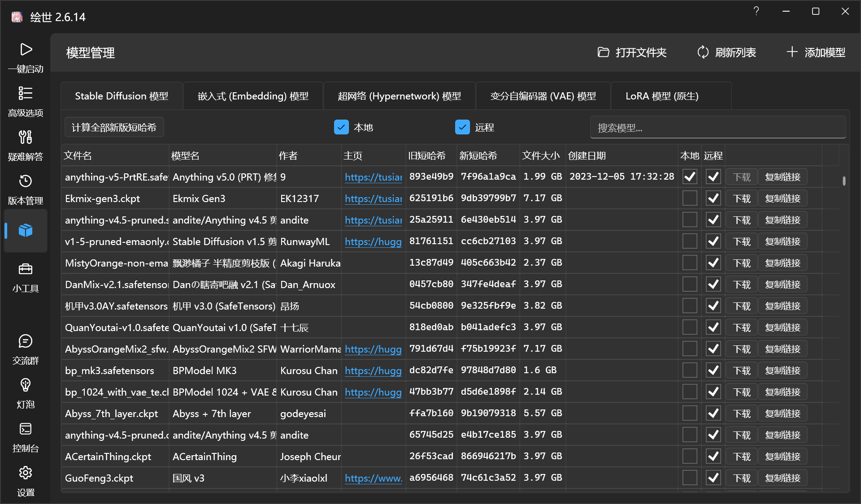Click the help question mark icon

756,11
